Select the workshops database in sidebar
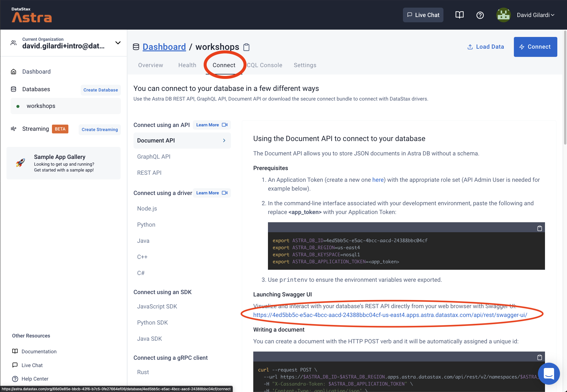 (x=41, y=106)
